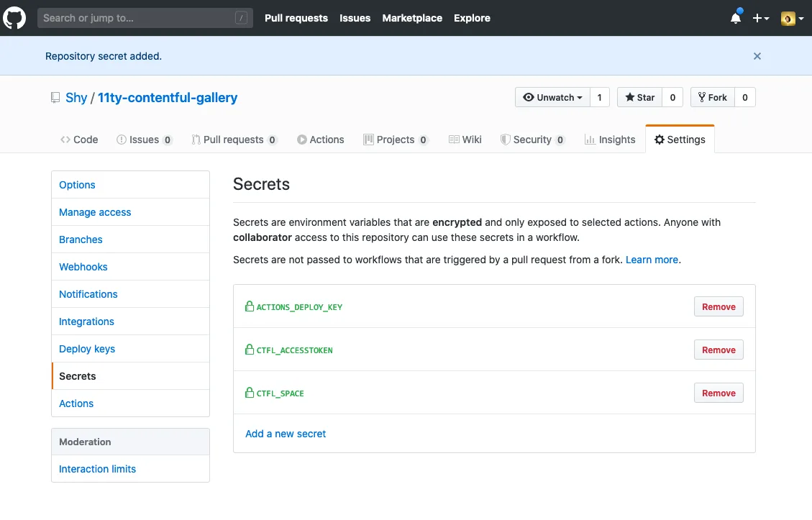
Task: Select the CTFL_ACCESSTOKEN secret name
Action: coord(295,350)
